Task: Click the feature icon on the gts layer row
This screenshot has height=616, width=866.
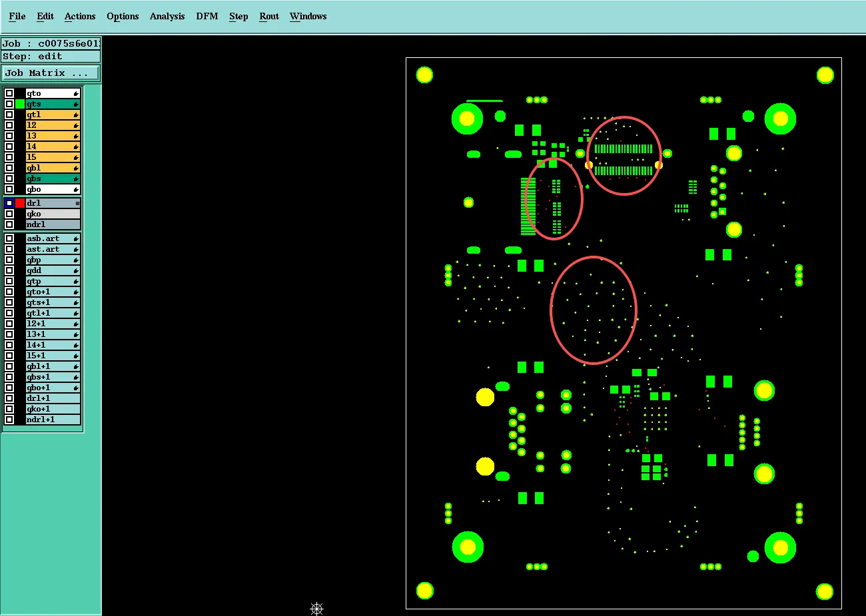Action: coord(76,105)
